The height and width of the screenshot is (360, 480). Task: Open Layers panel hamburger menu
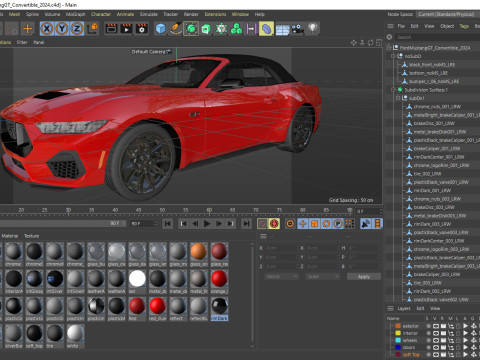(390, 308)
